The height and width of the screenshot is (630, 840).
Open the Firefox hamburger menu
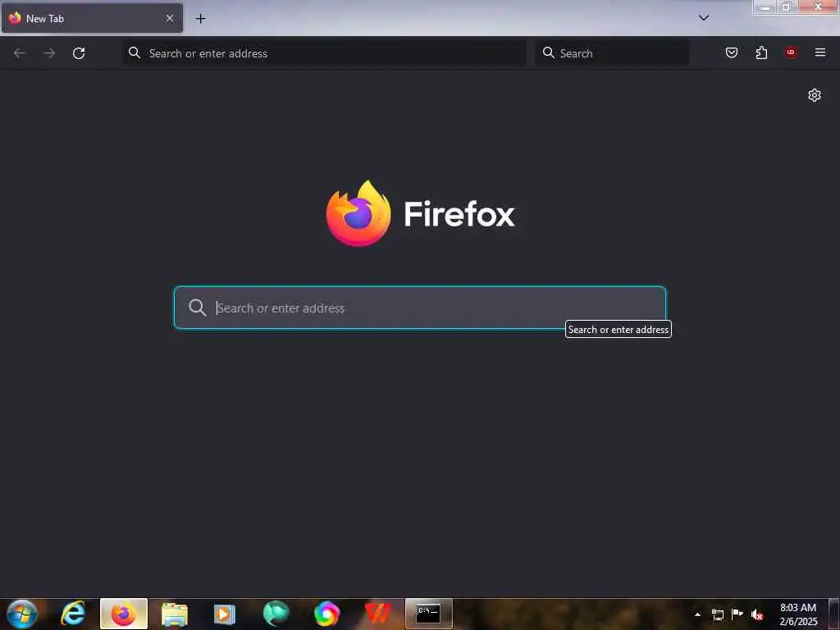coord(820,52)
